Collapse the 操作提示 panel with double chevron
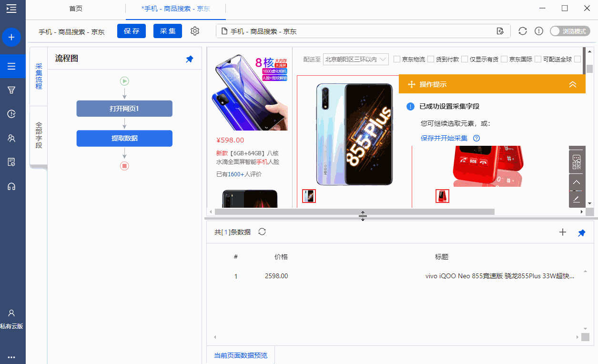598x364 pixels. click(x=573, y=84)
